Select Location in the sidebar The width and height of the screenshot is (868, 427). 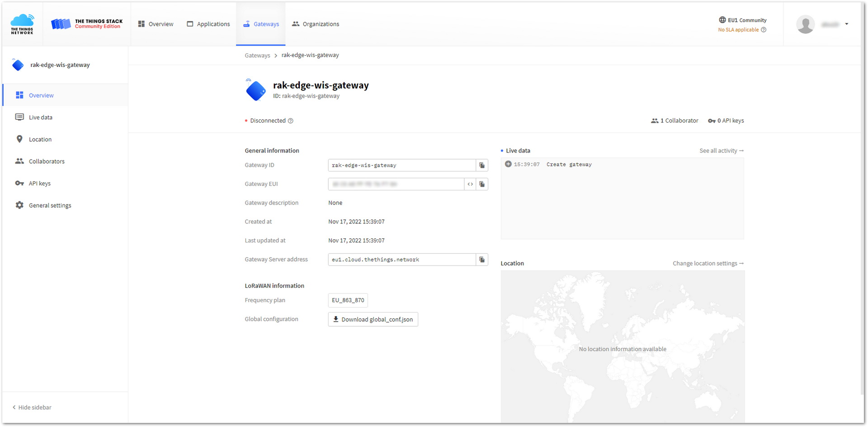click(x=65, y=139)
